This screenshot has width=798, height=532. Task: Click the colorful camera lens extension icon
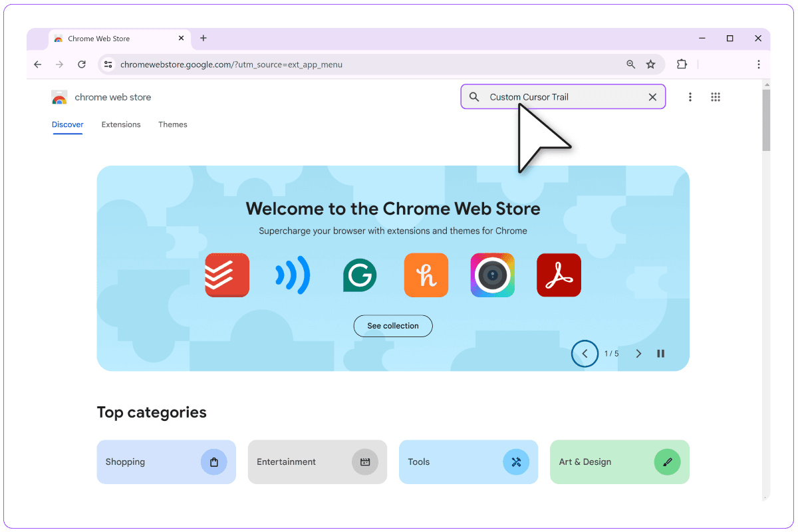click(493, 275)
